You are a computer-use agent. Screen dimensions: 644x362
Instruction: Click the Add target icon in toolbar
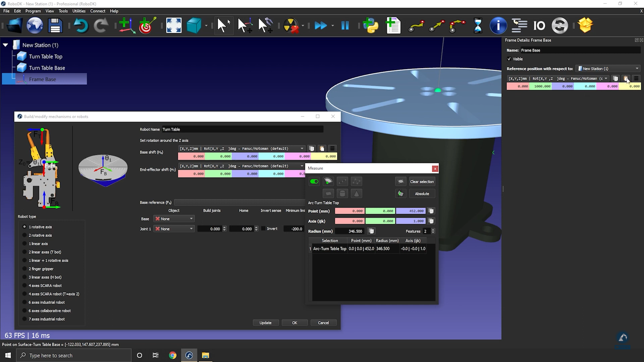pos(147,25)
